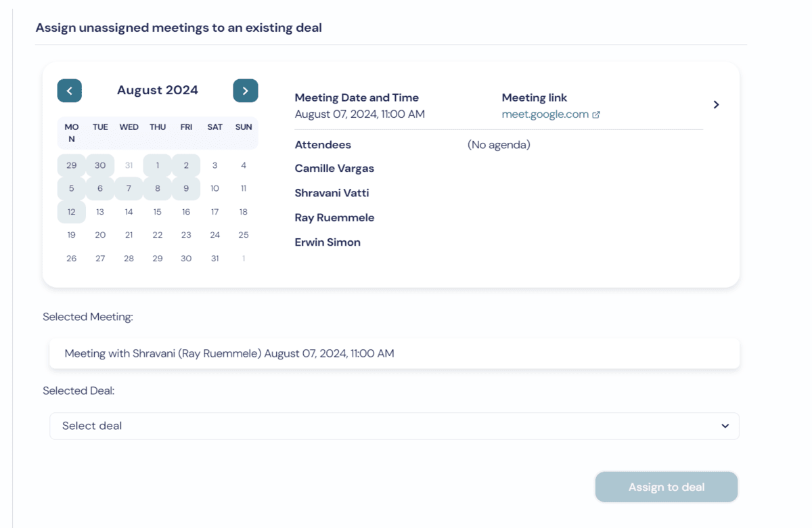Select July 29 in the calendar
Viewport: 812px width, 528px height.
72,165
